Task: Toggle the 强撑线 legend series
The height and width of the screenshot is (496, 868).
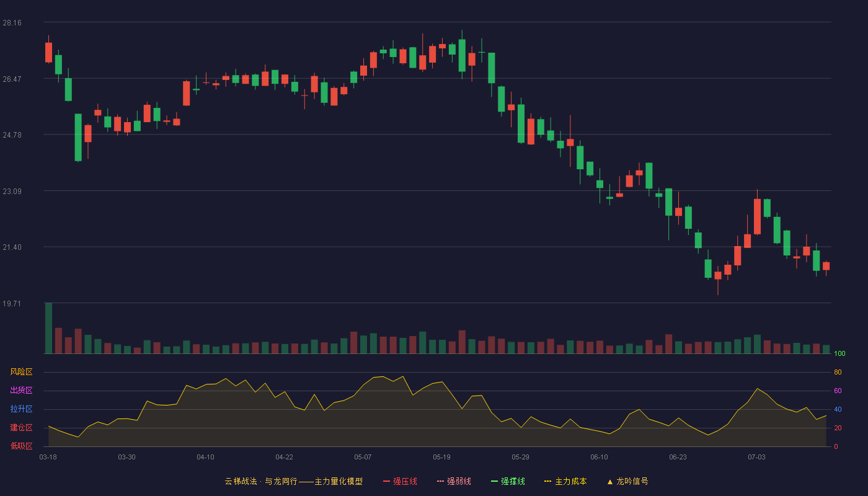Action: click(508, 481)
